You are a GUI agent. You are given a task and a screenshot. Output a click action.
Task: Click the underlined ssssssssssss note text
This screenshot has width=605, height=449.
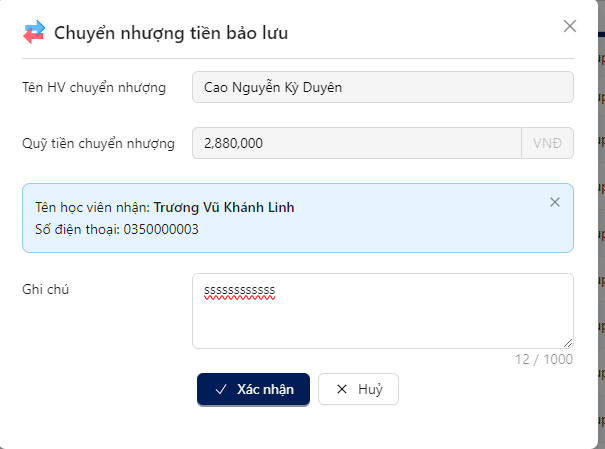[x=240, y=290]
